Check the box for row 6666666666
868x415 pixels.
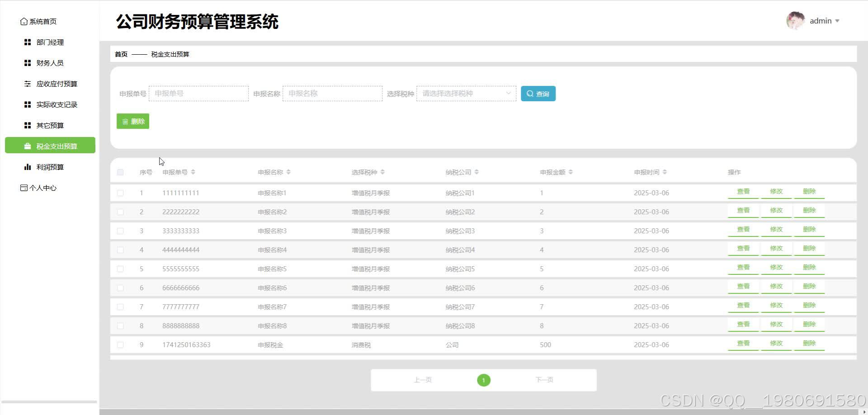pyautogui.click(x=120, y=288)
